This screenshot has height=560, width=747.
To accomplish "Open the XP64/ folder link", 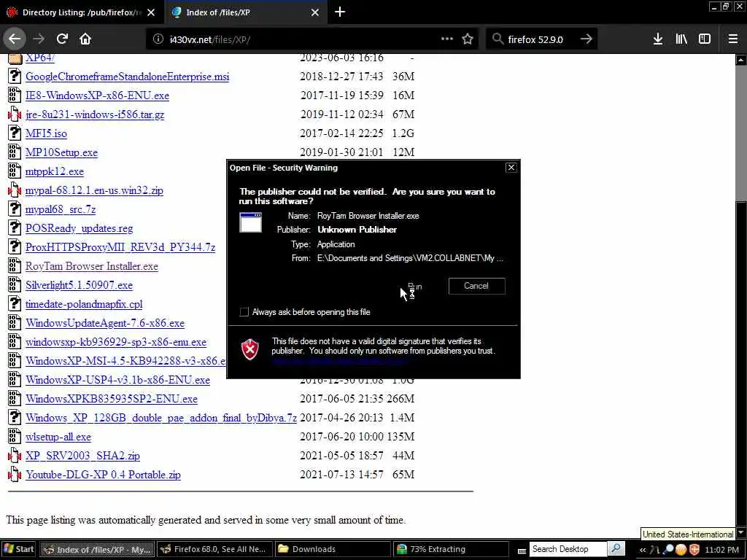I will [40, 58].
